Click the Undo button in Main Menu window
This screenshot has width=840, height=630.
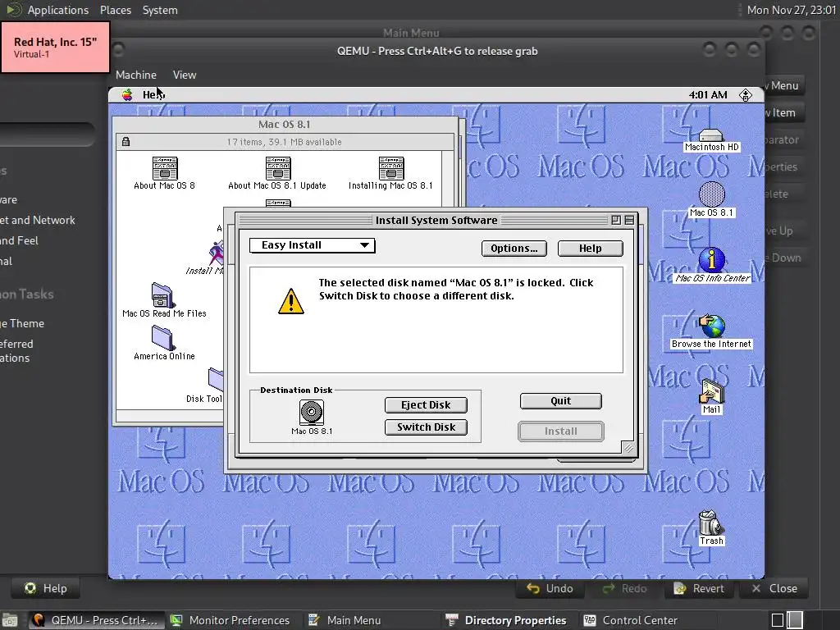pos(550,588)
